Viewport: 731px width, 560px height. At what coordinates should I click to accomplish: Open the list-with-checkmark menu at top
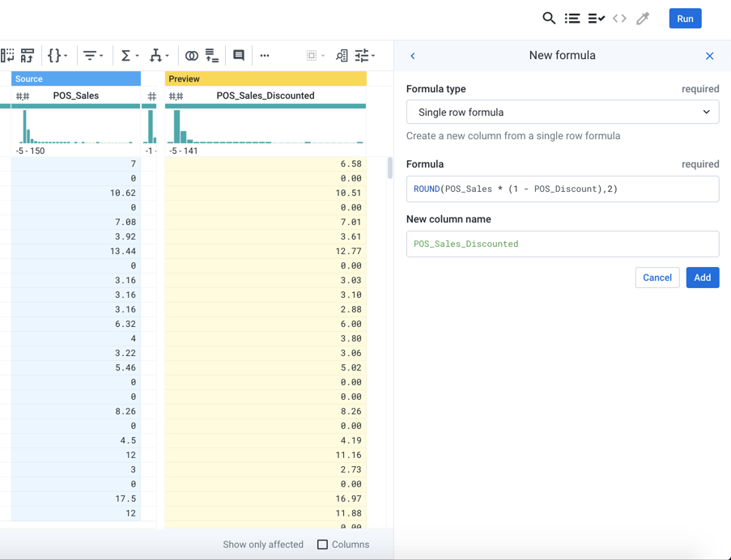click(597, 18)
